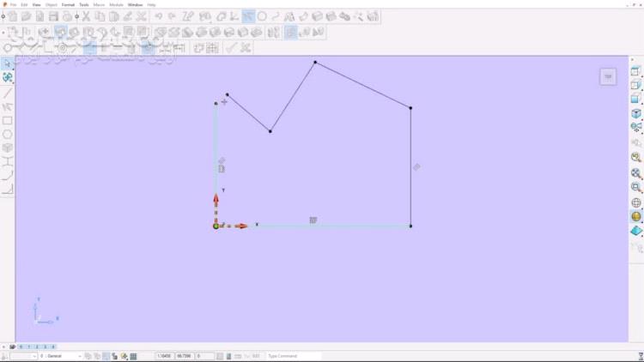Click the Cut scissors icon
Screen dimensions: 644x362
(x=86, y=16)
